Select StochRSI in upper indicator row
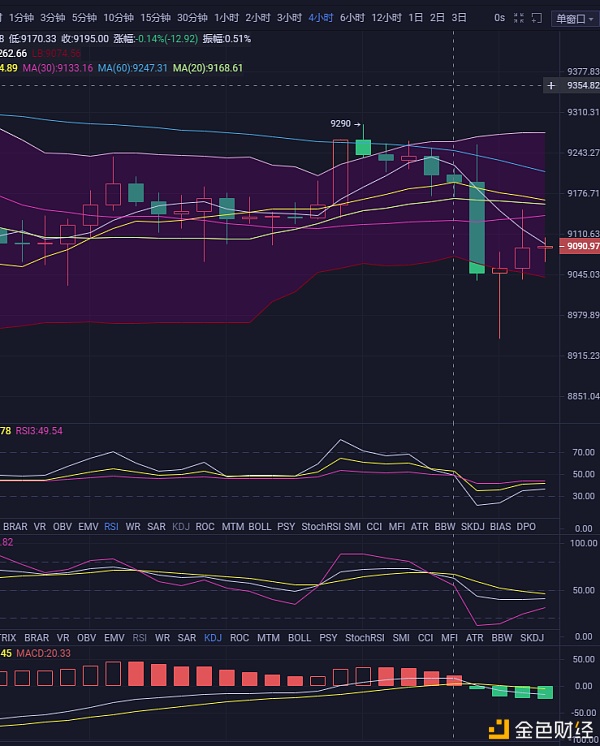 pos(321,527)
